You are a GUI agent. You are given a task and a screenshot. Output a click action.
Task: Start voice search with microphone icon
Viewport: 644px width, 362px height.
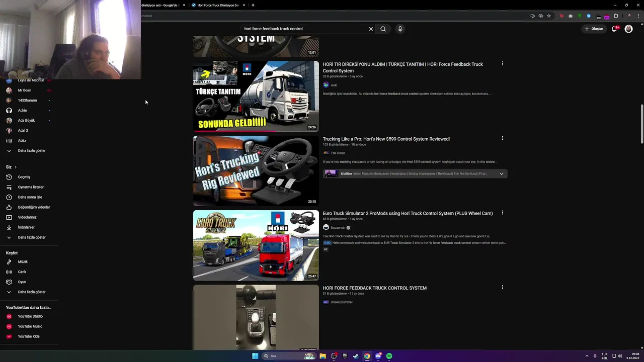[x=400, y=29]
